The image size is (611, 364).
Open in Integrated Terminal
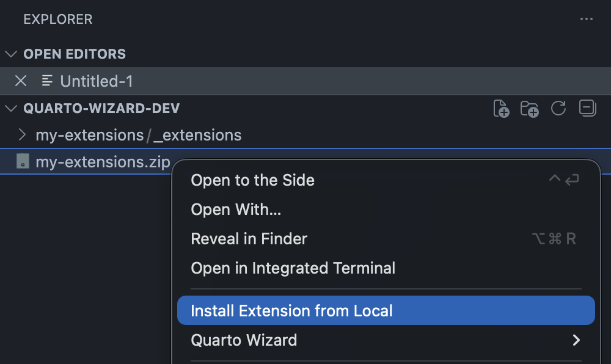(x=293, y=268)
